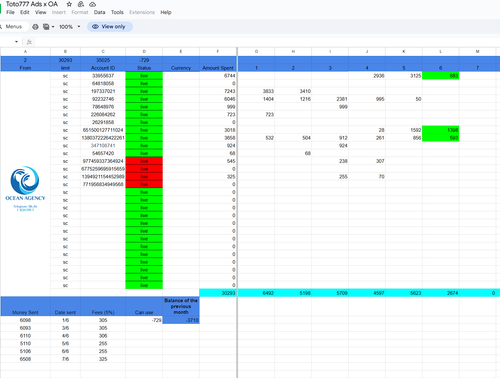500x378 pixels.
Task: Click the filter views icon
Action: coord(46,27)
